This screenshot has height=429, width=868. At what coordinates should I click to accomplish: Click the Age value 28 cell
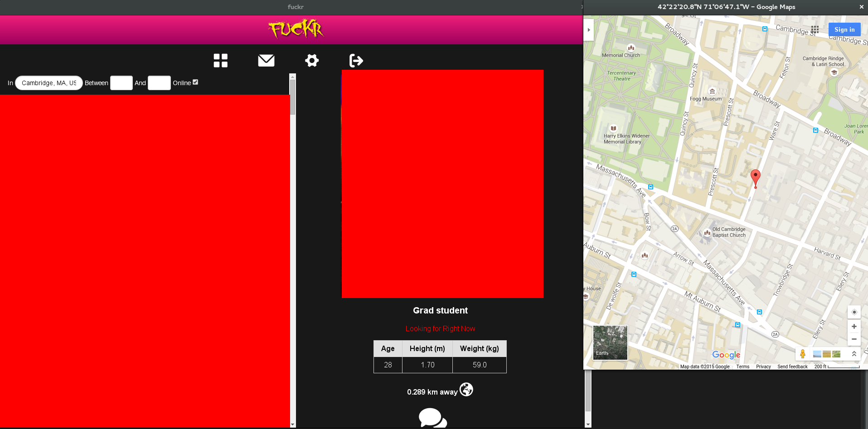tap(388, 365)
